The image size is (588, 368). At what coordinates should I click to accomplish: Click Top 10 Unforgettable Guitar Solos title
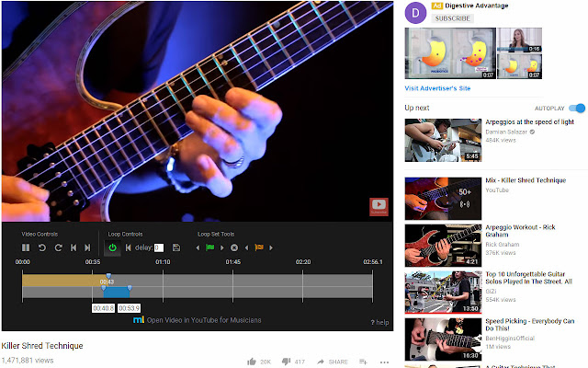coord(528,278)
